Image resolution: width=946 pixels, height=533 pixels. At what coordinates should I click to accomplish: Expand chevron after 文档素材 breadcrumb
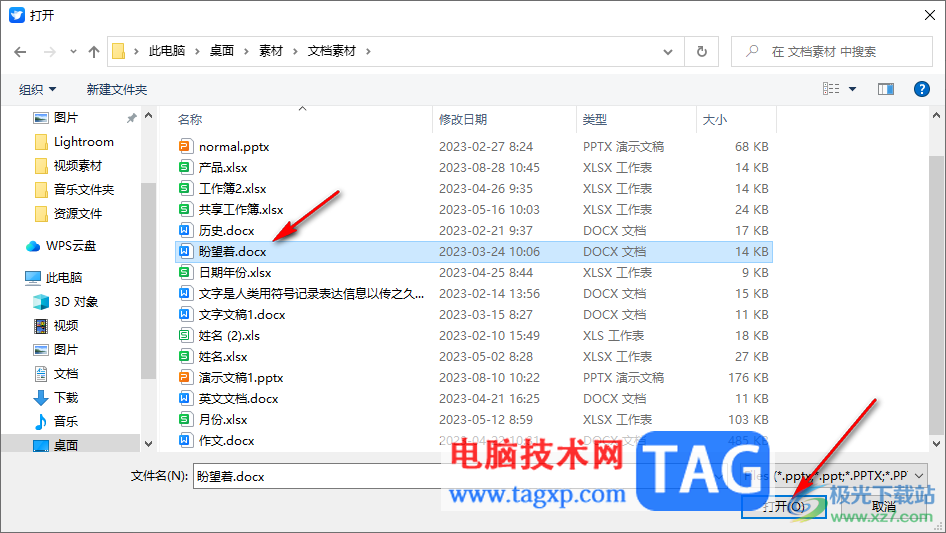368,51
